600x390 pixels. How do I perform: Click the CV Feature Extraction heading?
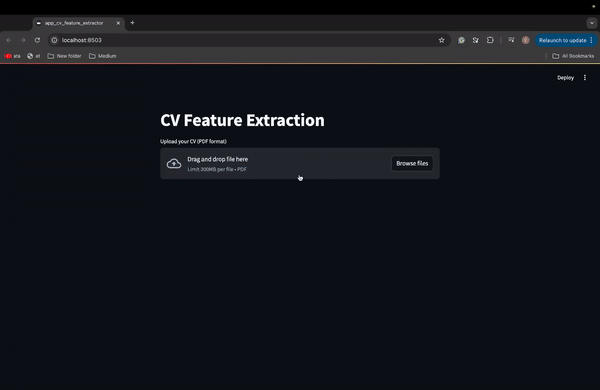[242, 120]
